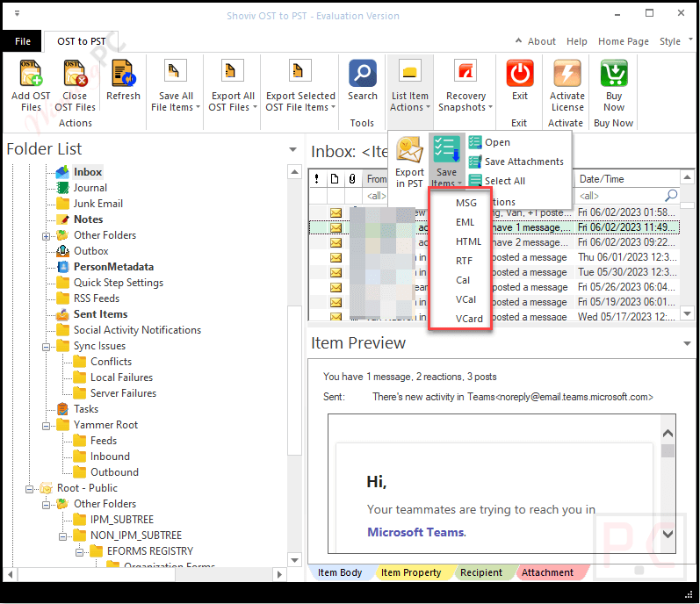
Task: Switch to the Item Body tab
Action: 340,572
